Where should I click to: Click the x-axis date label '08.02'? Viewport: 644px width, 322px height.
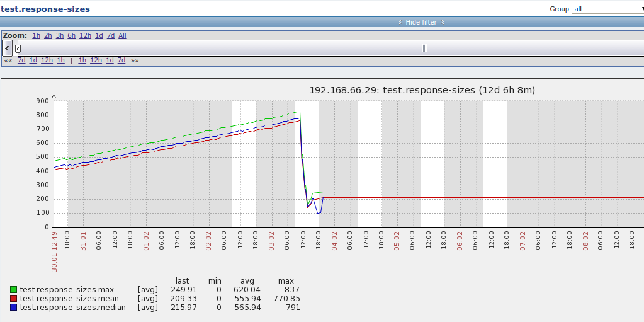pyautogui.click(x=585, y=241)
